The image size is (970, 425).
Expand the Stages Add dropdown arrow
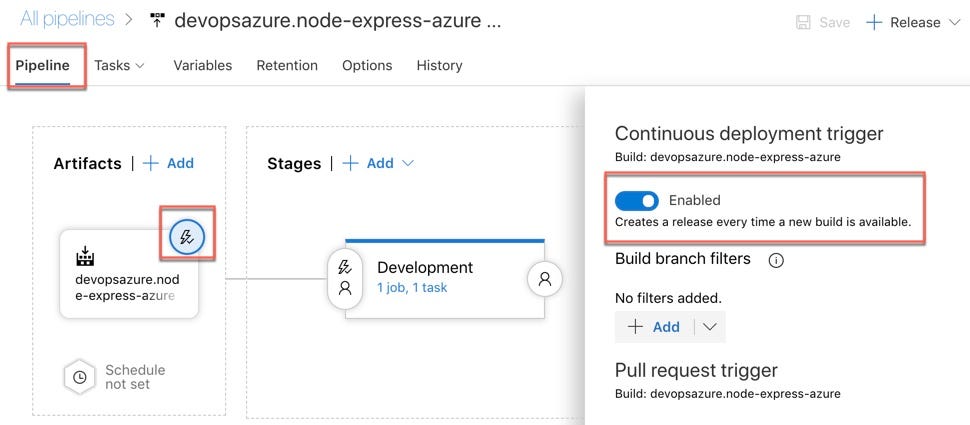pos(407,163)
